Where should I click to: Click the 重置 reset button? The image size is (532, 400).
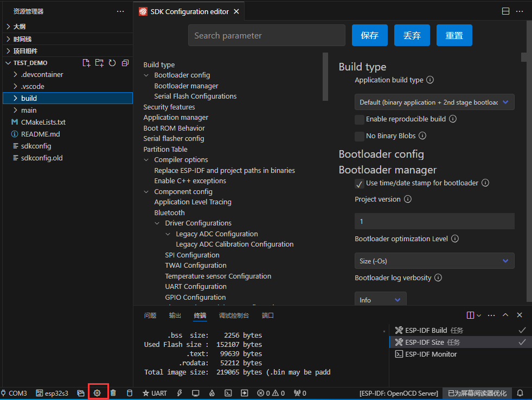pos(454,35)
